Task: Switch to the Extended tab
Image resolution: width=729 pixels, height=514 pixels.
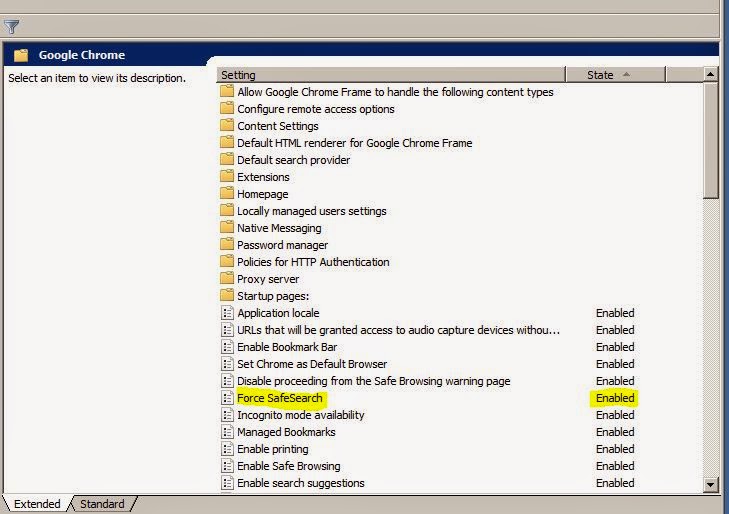Action: tap(37, 504)
